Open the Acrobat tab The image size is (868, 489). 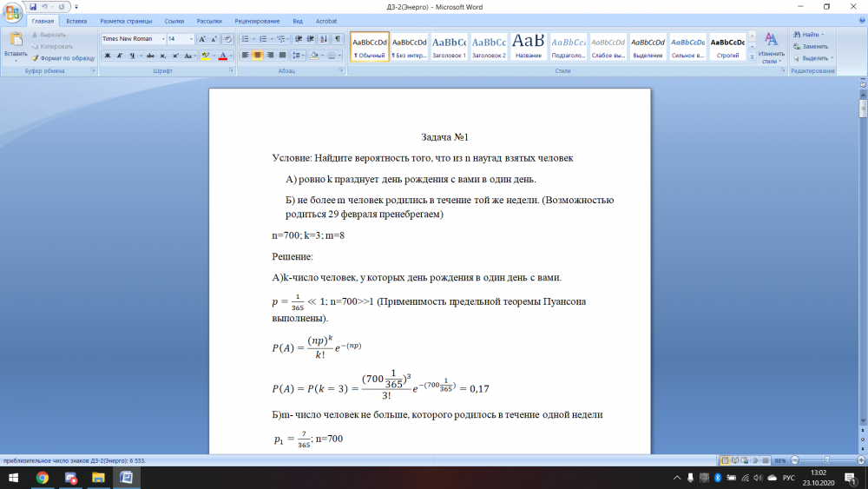point(326,21)
